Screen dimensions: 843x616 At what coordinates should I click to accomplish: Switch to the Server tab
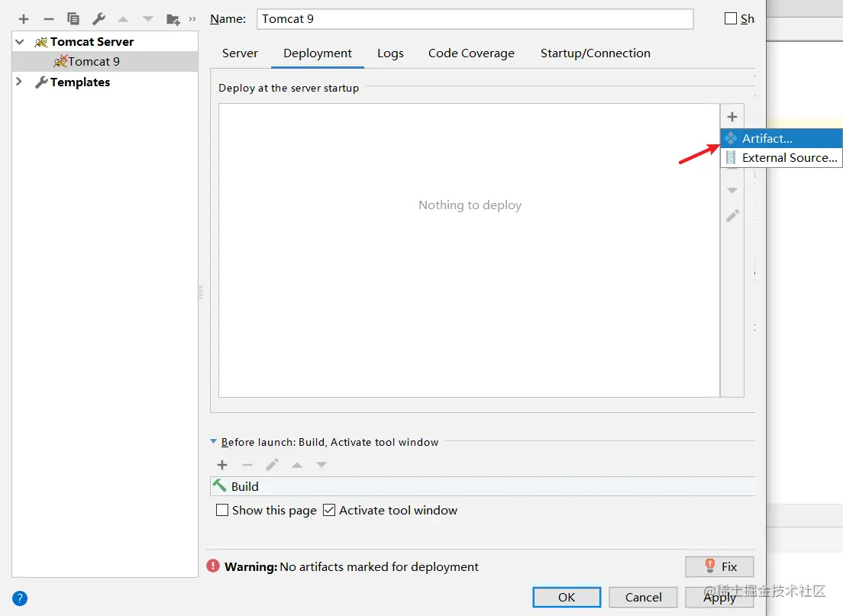click(240, 53)
